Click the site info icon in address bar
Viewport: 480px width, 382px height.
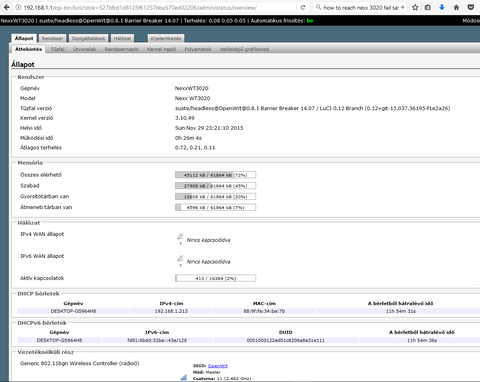pyautogui.click(x=19, y=7)
